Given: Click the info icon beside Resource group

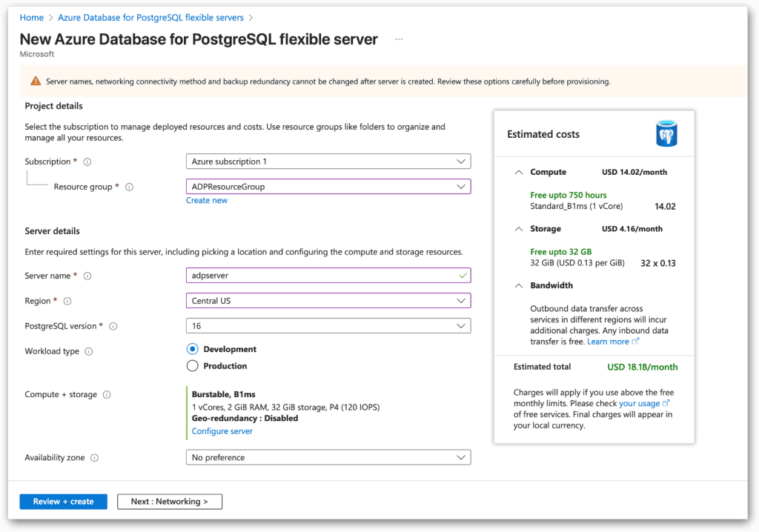Looking at the screenshot, I should click(130, 187).
